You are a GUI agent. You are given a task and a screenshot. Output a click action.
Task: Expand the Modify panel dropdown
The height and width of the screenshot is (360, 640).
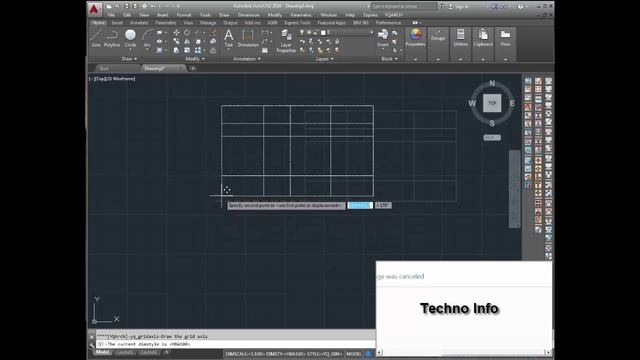tap(195, 59)
